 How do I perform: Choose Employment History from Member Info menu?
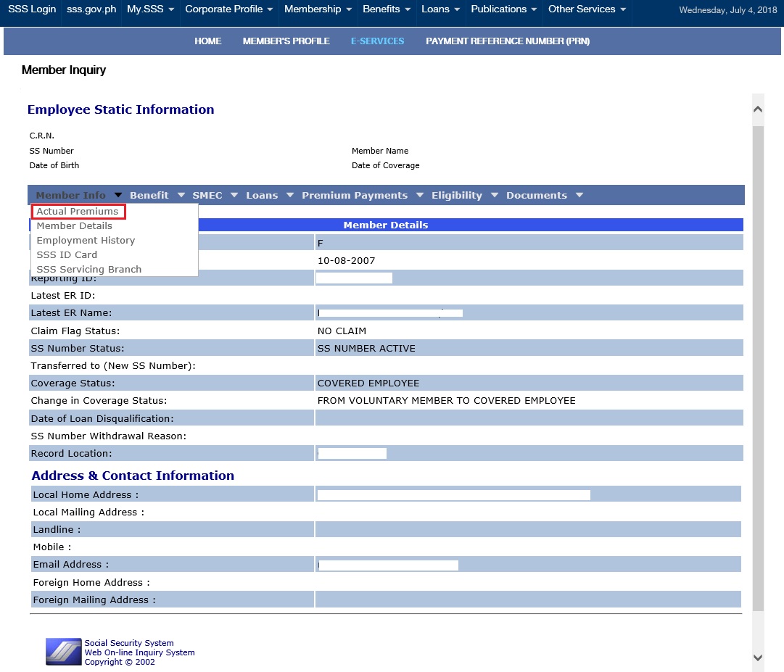tap(86, 240)
